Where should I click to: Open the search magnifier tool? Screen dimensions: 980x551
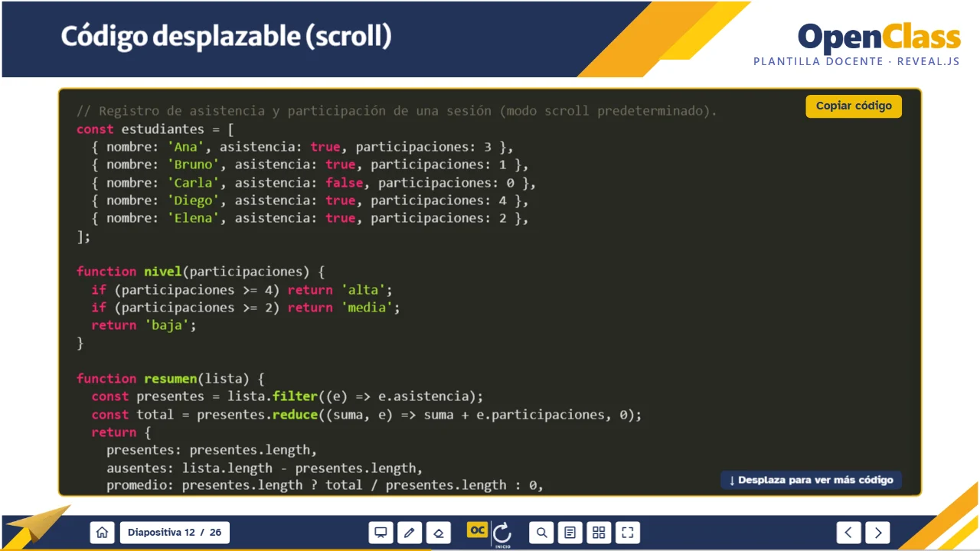pyautogui.click(x=541, y=533)
